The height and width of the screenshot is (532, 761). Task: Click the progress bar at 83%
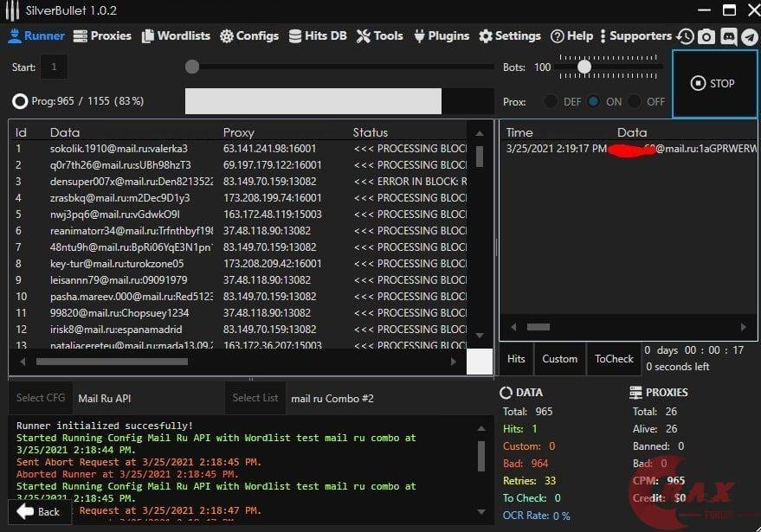(339, 101)
